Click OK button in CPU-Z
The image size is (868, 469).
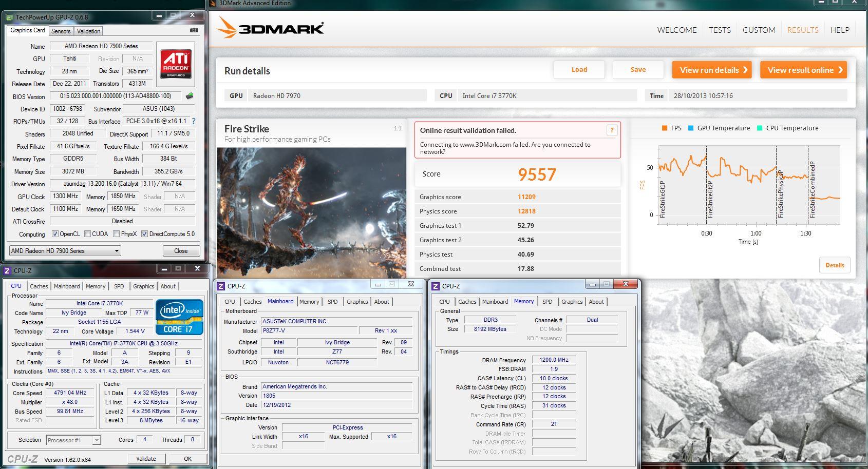[x=188, y=459]
